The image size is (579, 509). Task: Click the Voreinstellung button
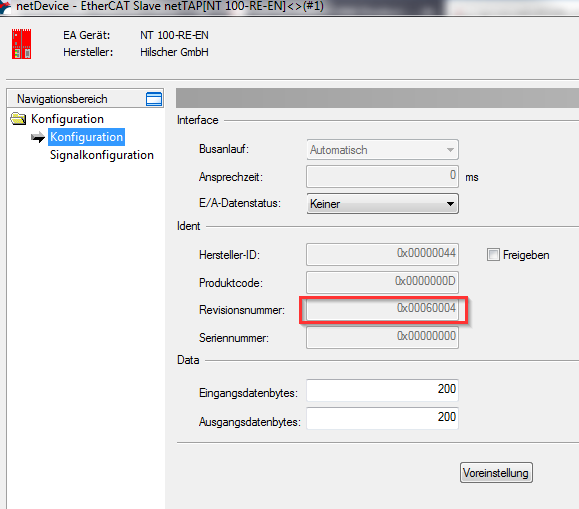[x=496, y=472]
